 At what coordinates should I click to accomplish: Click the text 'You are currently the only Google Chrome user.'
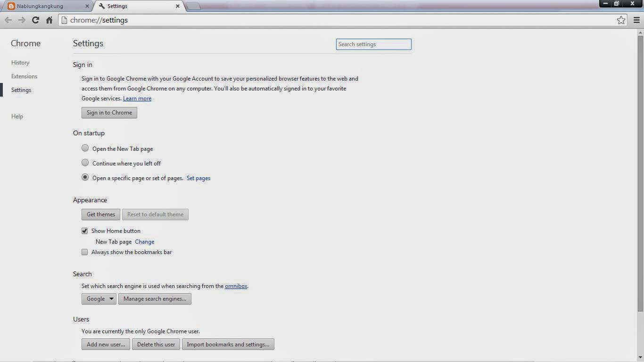click(140, 331)
